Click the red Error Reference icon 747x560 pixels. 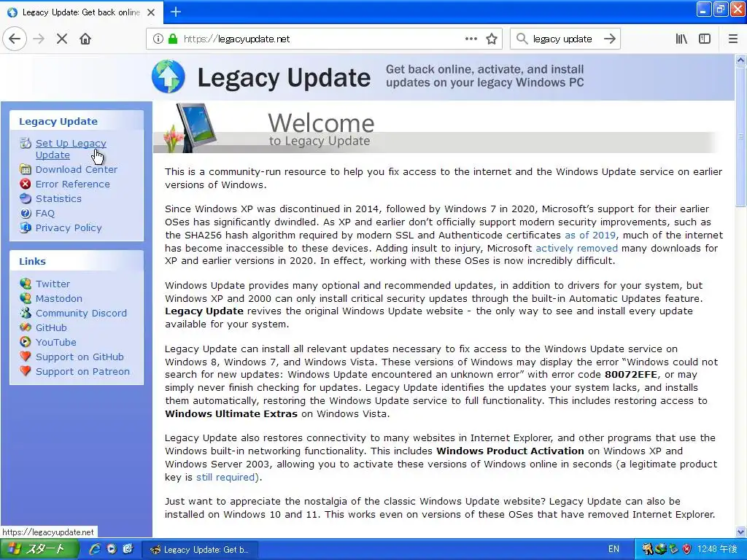click(26, 184)
